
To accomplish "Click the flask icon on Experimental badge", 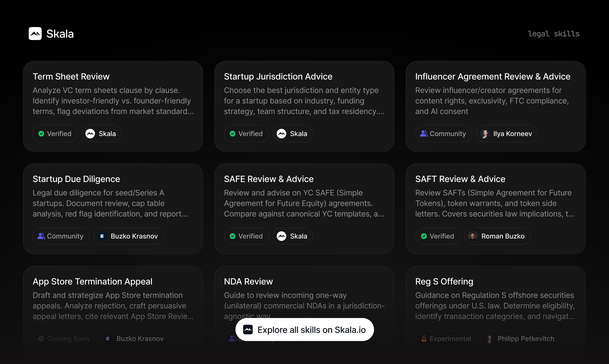I will (x=424, y=338).
